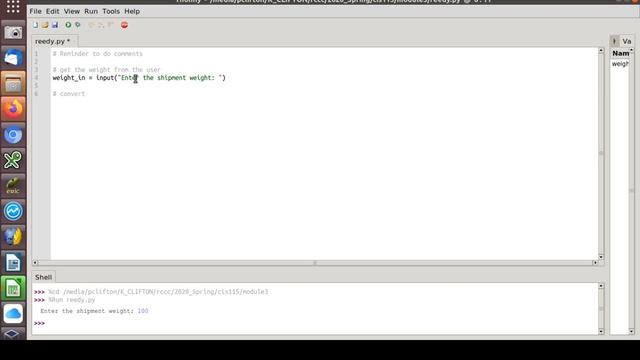Image resolution: width=640 pixels, height=360 pixels.
Task: Launch Chromium browser from the dock
Action: [13, 135]
